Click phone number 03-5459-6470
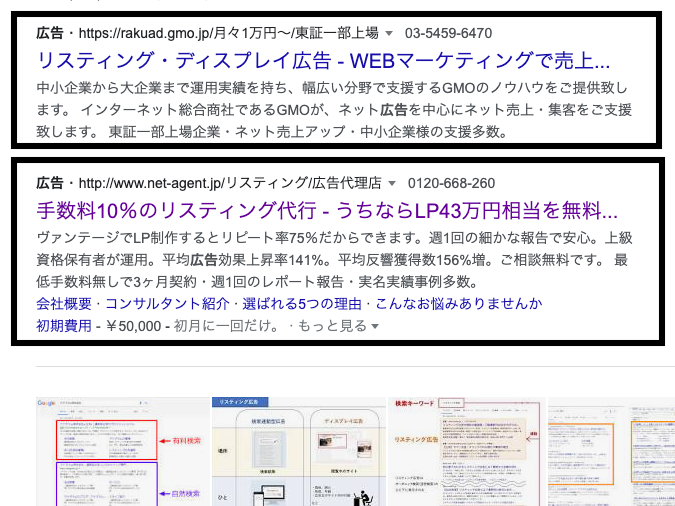Screen dimensions: 675x506 tap(448, 33)
